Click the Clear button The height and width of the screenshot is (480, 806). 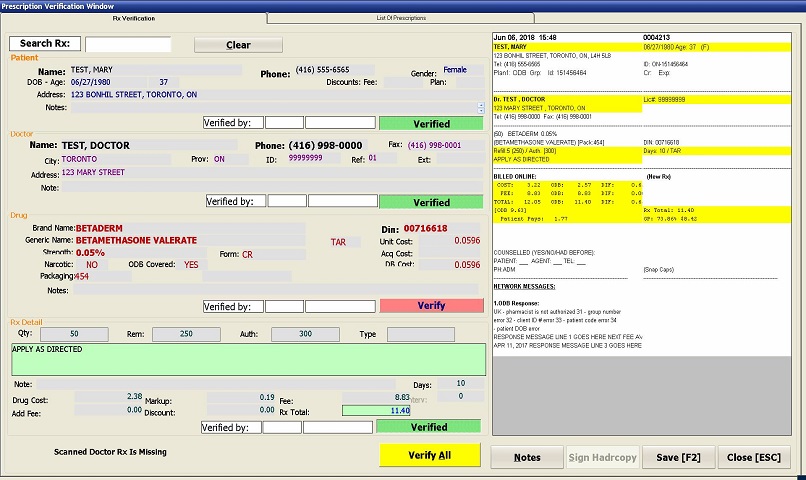[238, 45]
